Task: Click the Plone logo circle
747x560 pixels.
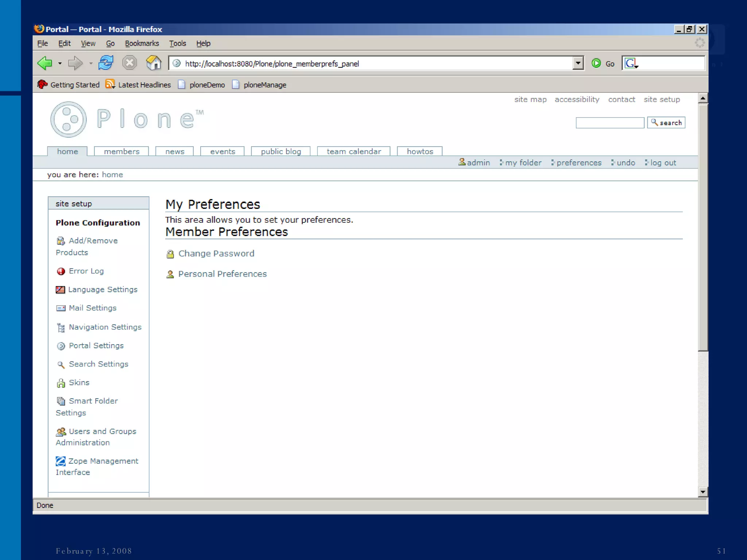Action: (x=69, y=120)
